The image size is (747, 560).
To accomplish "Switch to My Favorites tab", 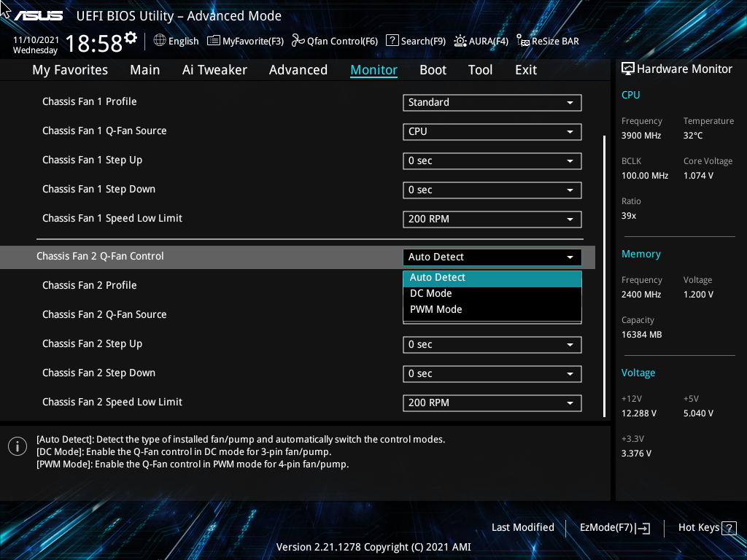I will click(x=70, y=70).
